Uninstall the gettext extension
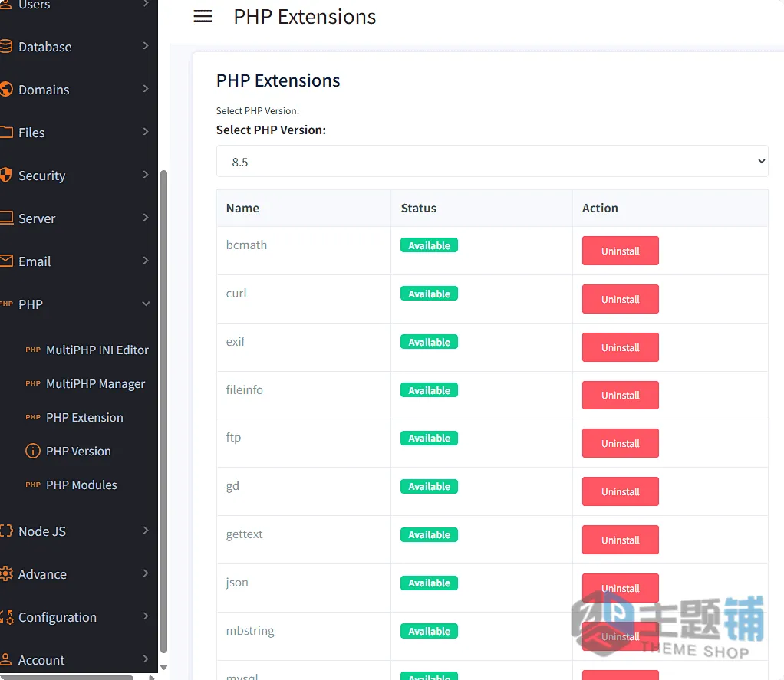Screen dimensions: 784x680 point(620,540)
